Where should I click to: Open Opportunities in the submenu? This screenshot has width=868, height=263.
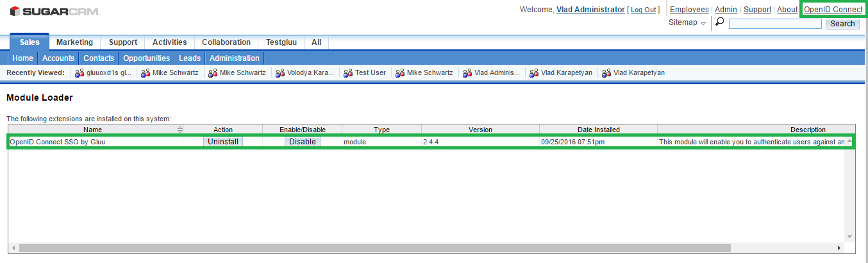pyautogui.click(x=147, y=58)
